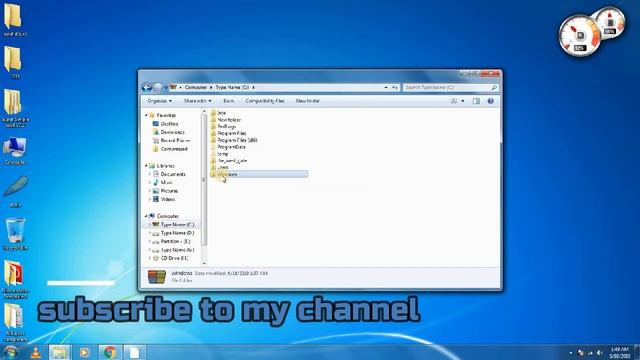Viewport: 640px width, 360px height.
Task: Click the taskbar clock and date
Action: (x=620, y=353)
